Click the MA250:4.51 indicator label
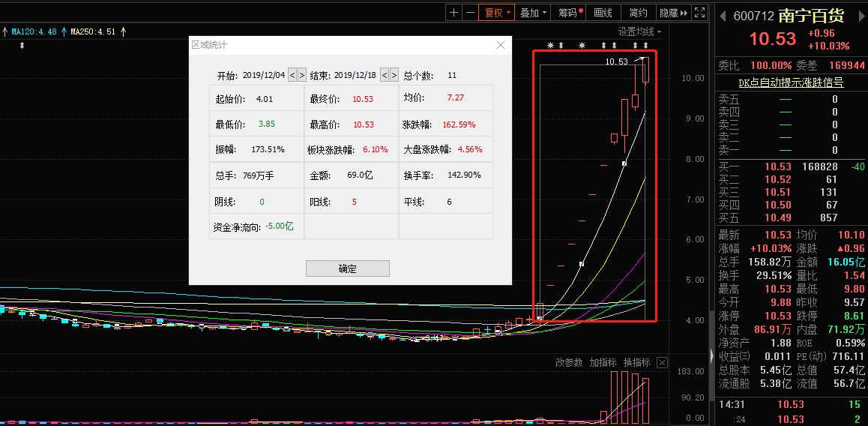 [x=93, y=31]
